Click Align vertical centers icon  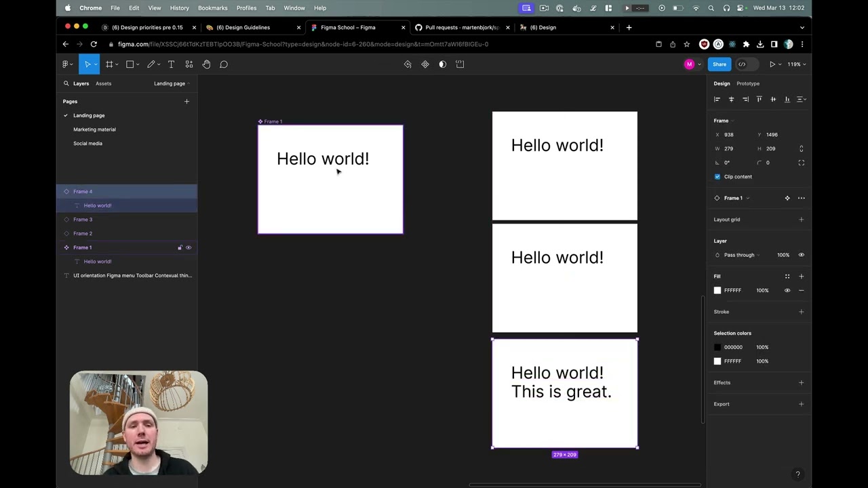coord(773,100)
